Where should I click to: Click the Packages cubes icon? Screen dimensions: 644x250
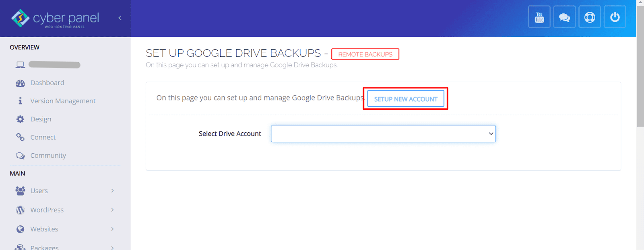point(20,247)
